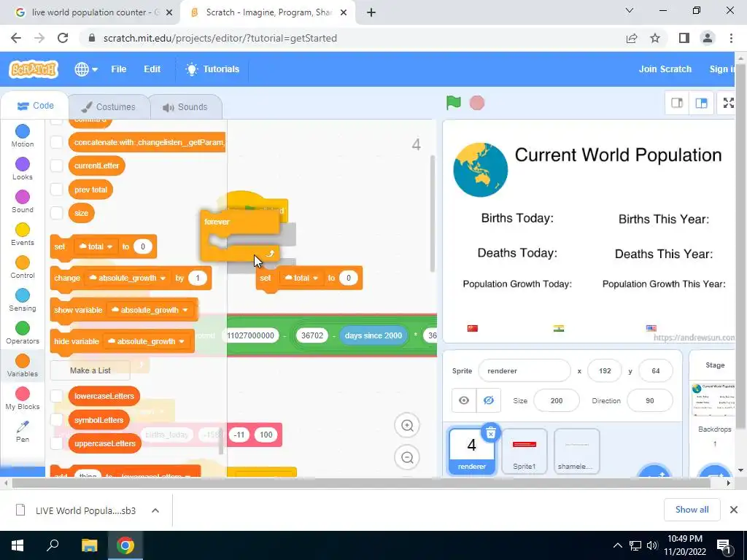Image resolution: width=747 pixels, height=560 pixels.
Task: Open Chrome profile menu
Action: click(x=708, y=38)
